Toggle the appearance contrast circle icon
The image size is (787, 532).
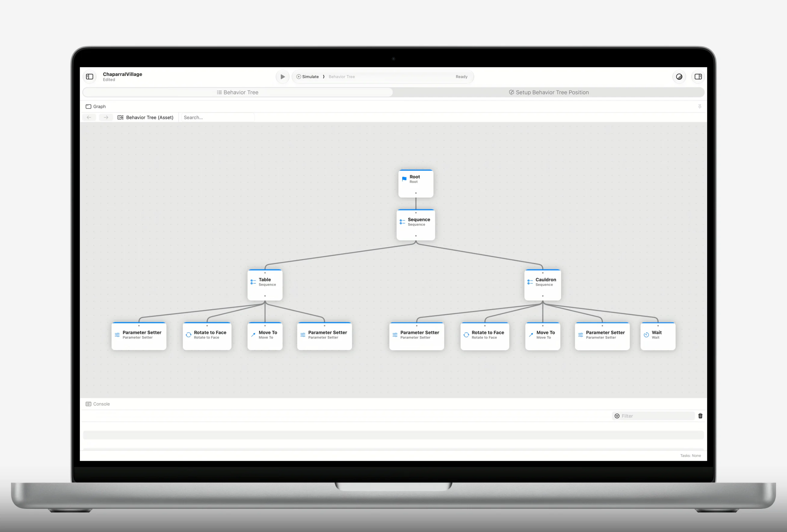click(679, 77)
